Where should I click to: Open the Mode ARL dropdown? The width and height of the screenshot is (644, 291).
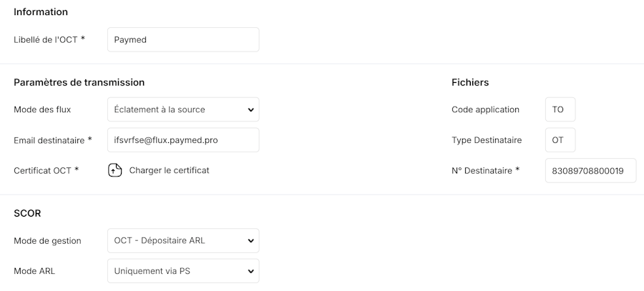[183, 271]
